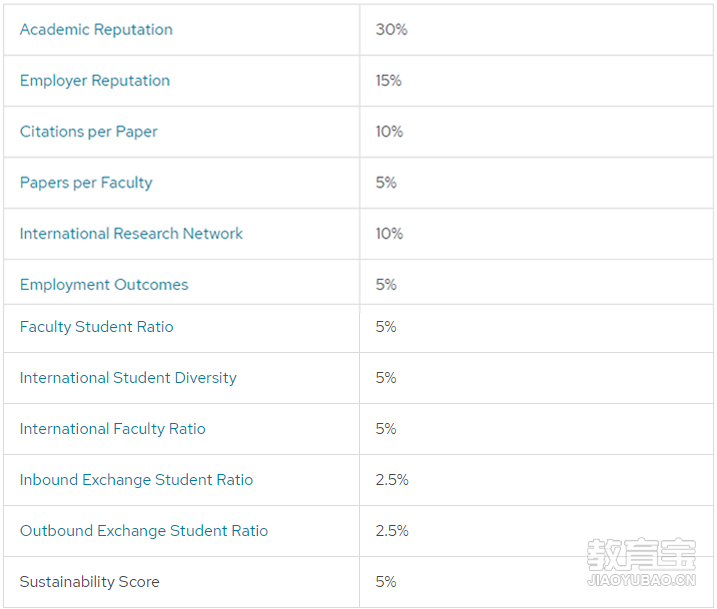Select the 2.5% value beside Outbound Exchange
This screenshot has width=717, height=609.
click(x=392, y=531)
